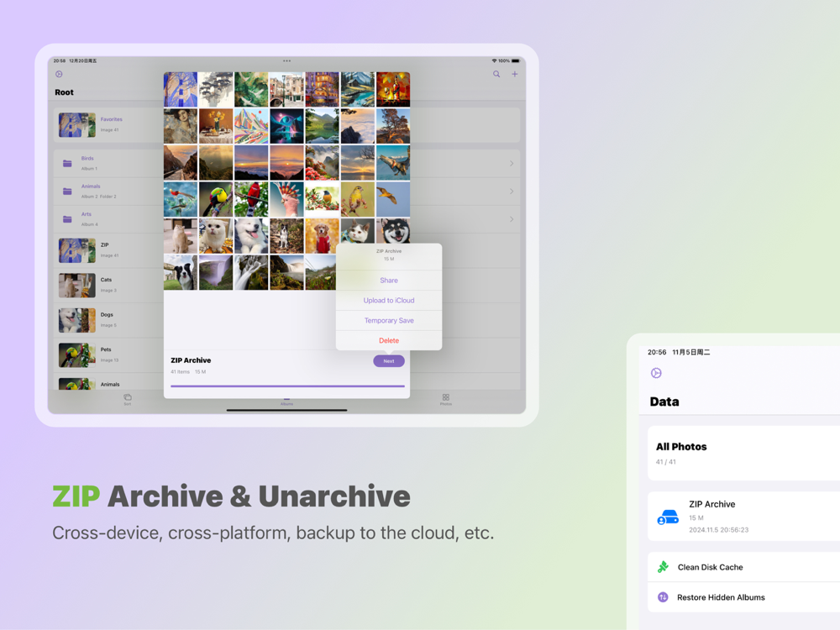Tap the Wi-Fi status icon
The image size is (840, 630).
(x=494, y=60)
